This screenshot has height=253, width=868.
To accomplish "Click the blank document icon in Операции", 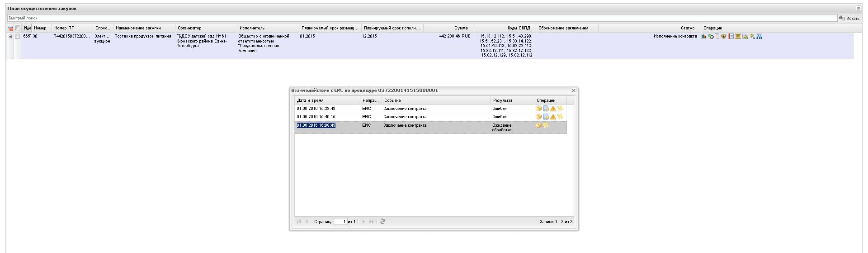I will point(717,36).
